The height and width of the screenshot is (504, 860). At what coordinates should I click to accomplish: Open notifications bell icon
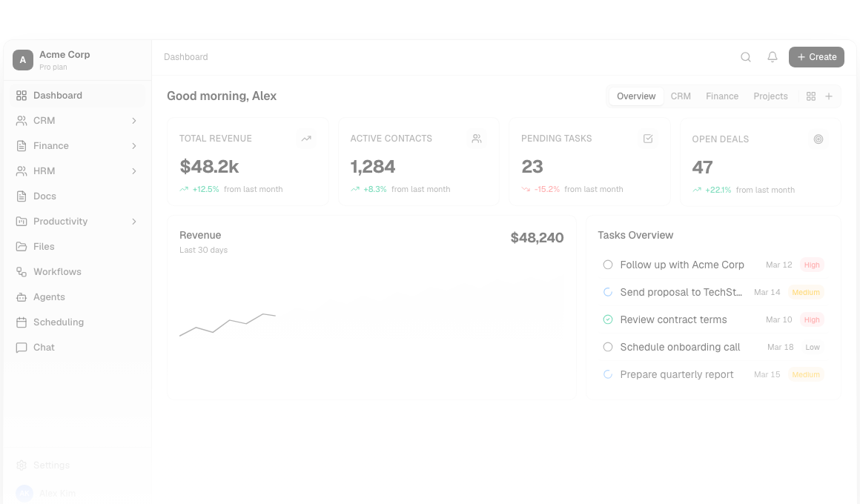(773, 57)
